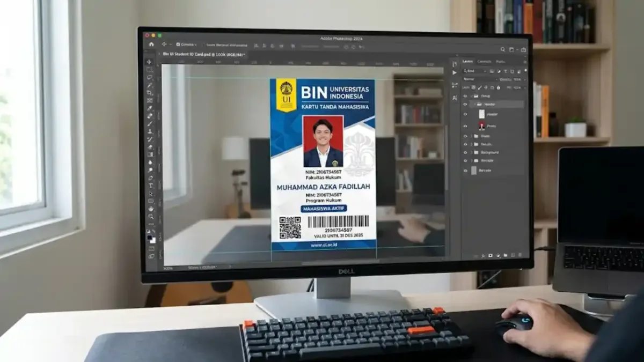
Task: Set the foreground color swatch
Action: (x=149, y=237)
